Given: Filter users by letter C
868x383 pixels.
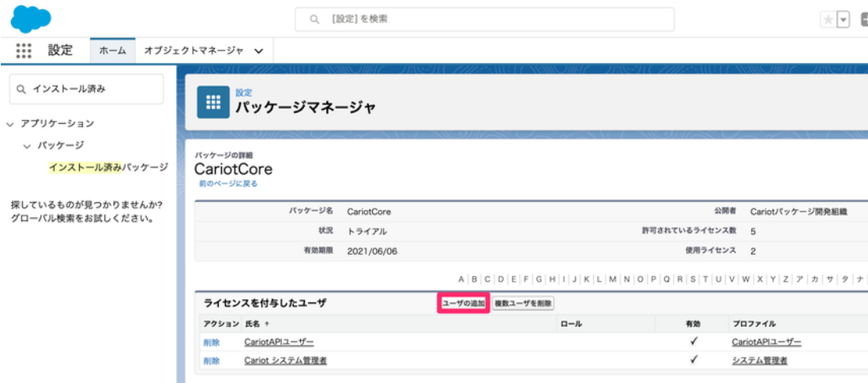Looking at the screenshot, I should [x=487, y=279].
